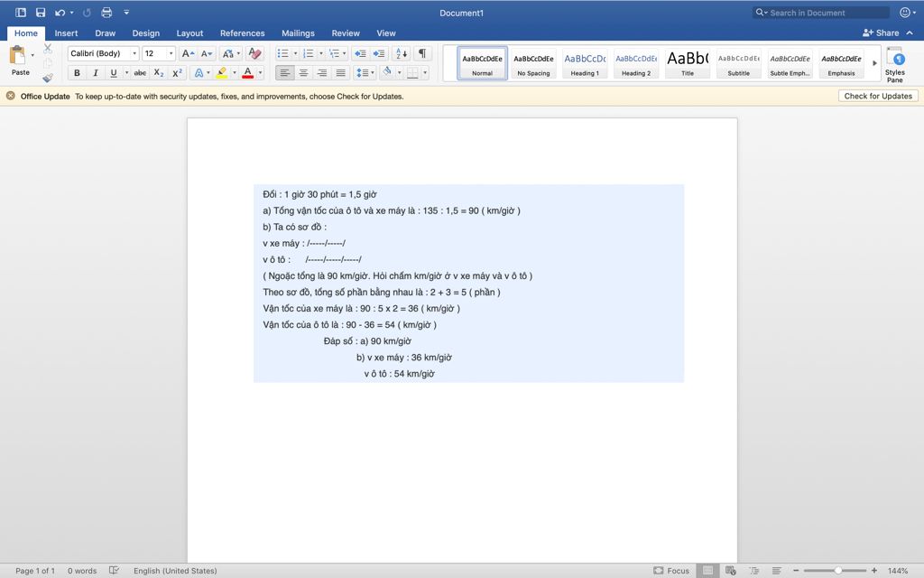The image size is (924, 578).
Task: Open the Paste options dropdown arrow
Action: [x=32, y=55]
